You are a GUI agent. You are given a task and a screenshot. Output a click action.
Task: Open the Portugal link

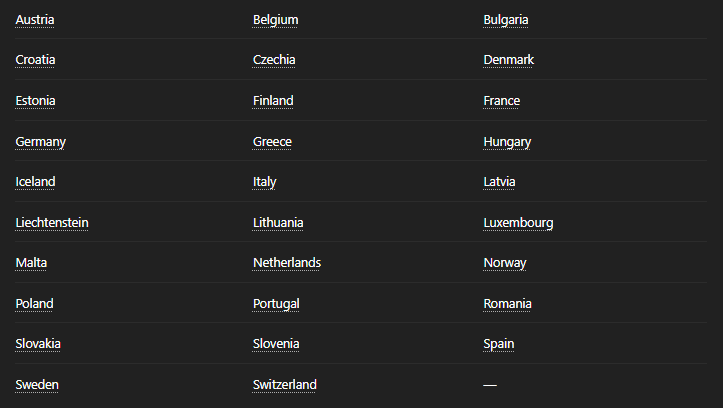point(276,304)
